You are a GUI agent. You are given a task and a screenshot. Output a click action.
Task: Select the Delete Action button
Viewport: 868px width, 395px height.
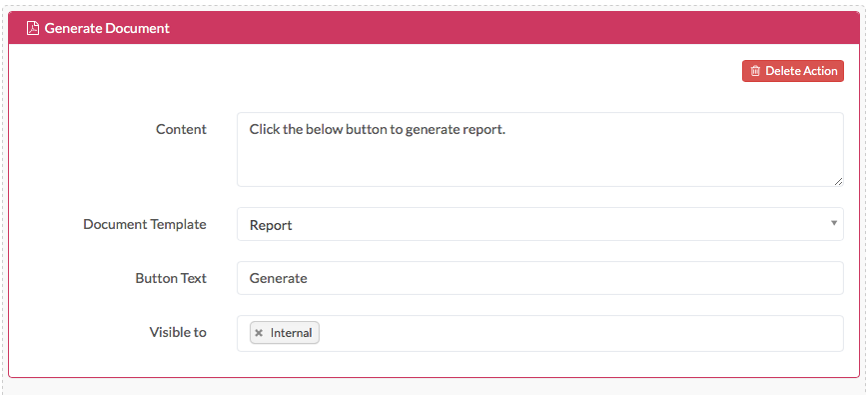[793, 71]
